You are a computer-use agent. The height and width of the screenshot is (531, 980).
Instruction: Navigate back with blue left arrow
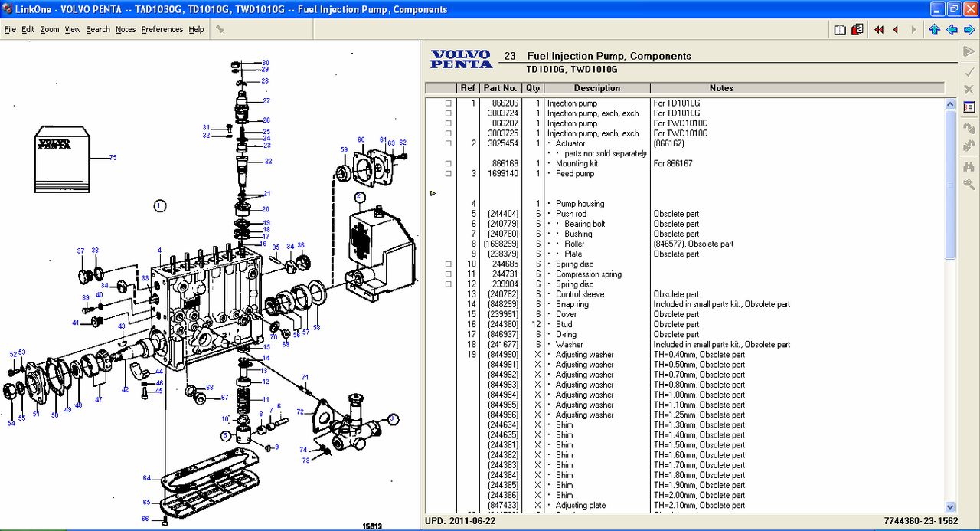(952, 30)
